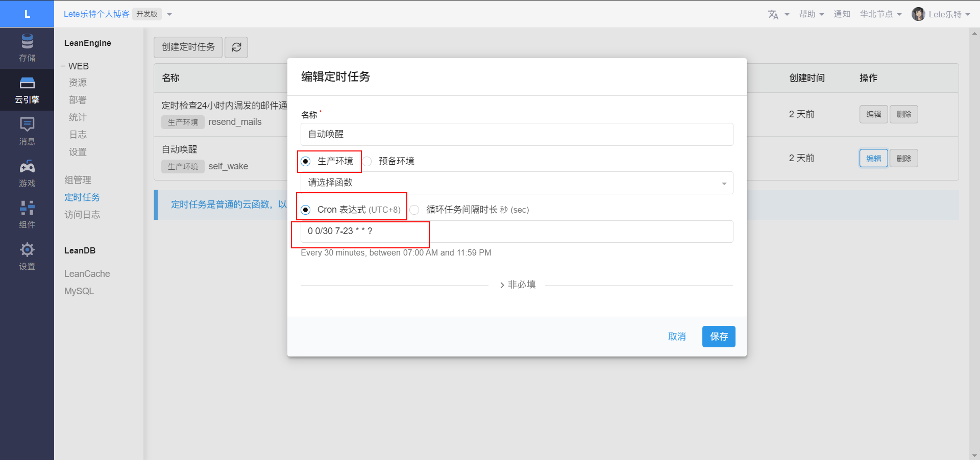The height and width of the screenshot is (460, 980).
Task: Expand the 非必填 optional section
Action: (517, 285)
